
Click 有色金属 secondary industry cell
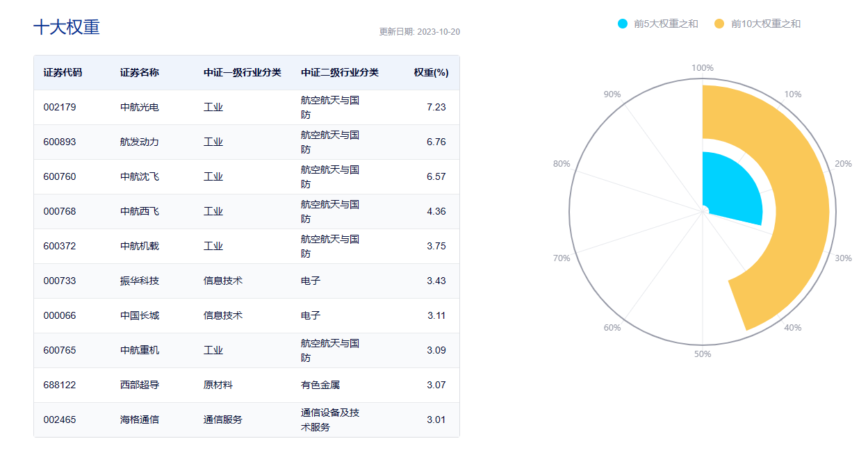pyautogui.click(x=320, y=385)
